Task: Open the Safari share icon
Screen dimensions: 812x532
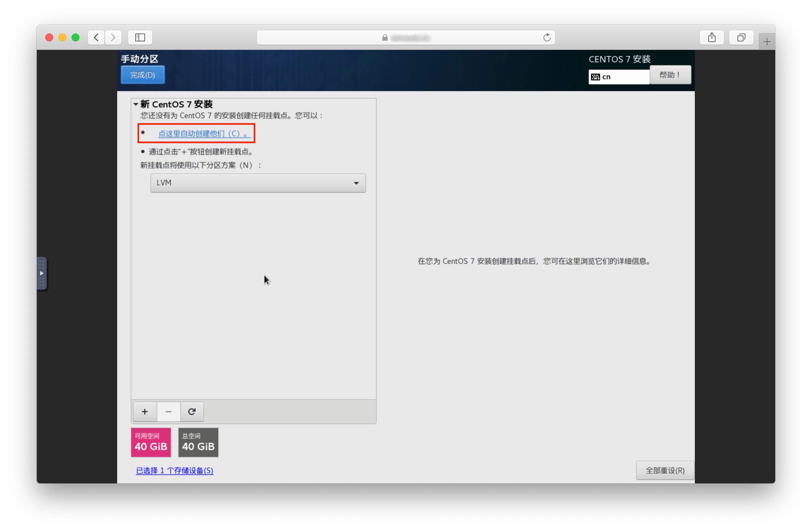Action: 712,37
